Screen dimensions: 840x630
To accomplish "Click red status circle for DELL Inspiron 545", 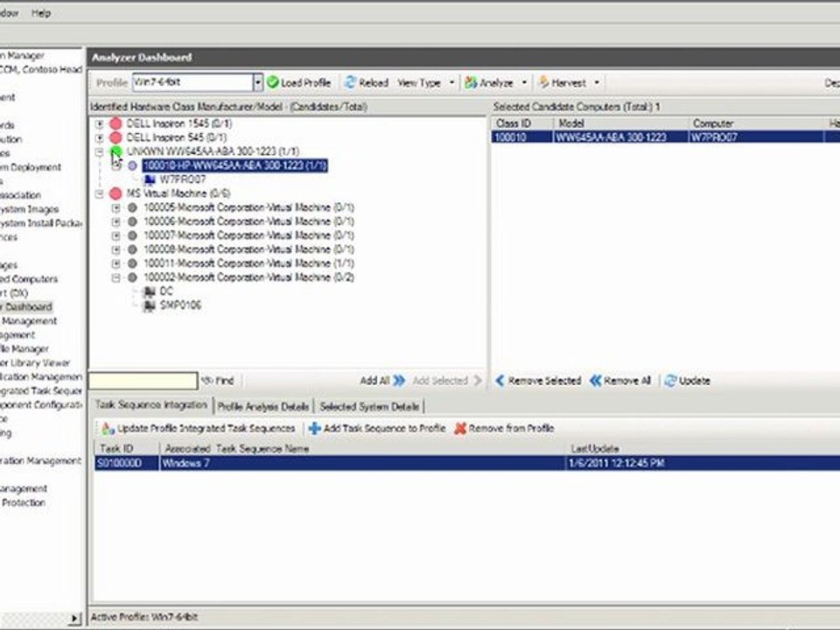I will 115,137.
